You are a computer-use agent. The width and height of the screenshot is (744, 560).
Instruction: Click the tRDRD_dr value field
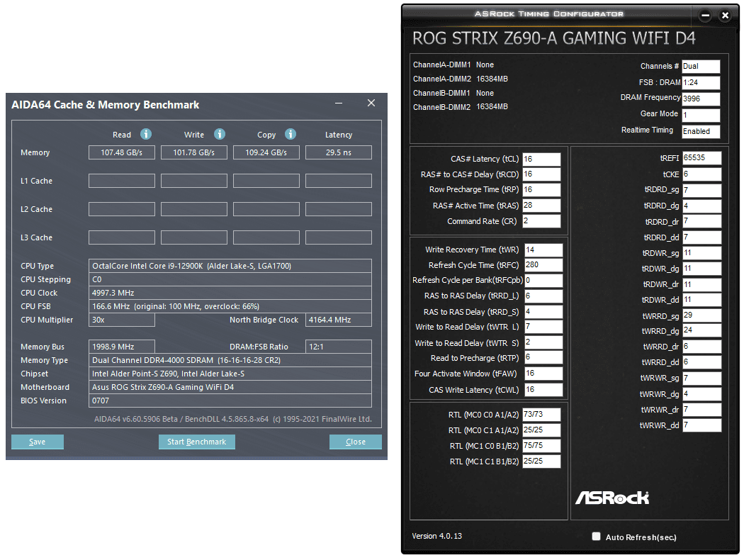pyautogui.click(x=701, y=222)
